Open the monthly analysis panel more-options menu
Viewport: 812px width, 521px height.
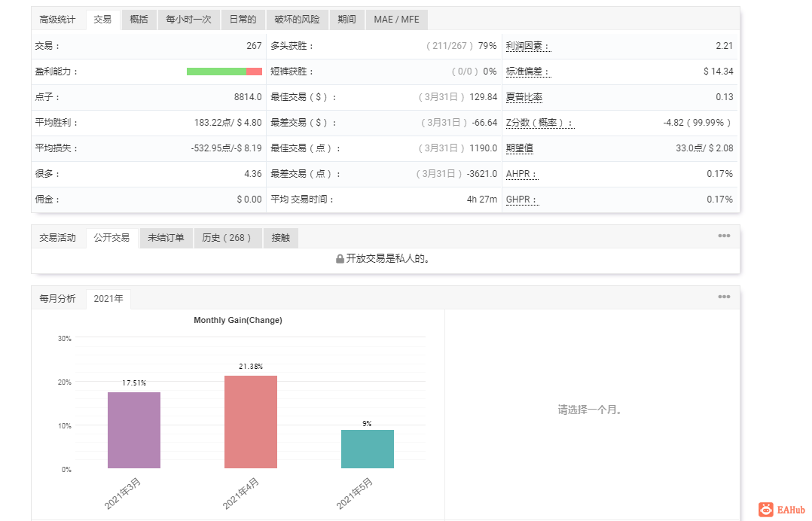pos(724,297)
